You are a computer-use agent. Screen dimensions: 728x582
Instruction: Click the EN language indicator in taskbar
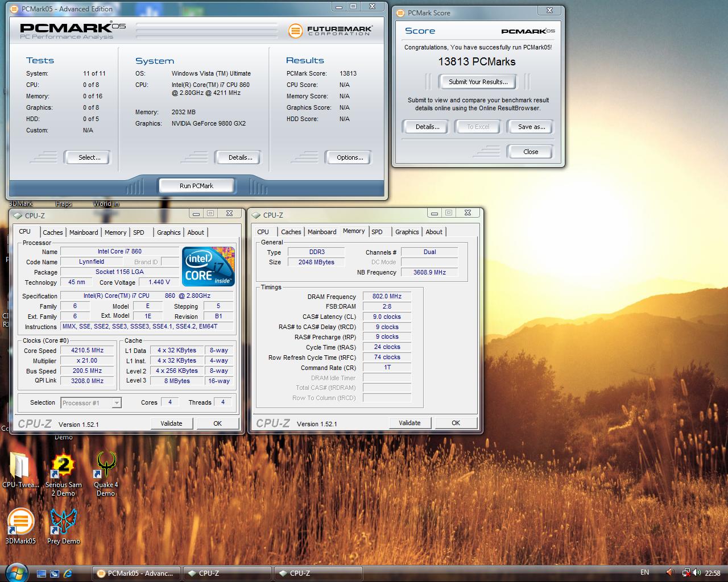click(x=644, y=572)
